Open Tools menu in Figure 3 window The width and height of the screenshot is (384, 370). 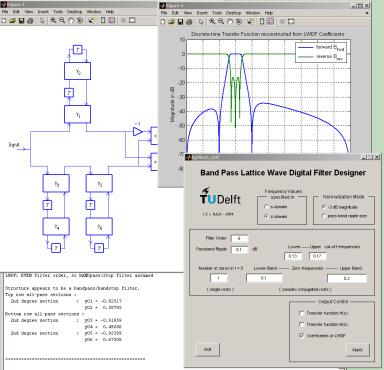click(58, 12)
